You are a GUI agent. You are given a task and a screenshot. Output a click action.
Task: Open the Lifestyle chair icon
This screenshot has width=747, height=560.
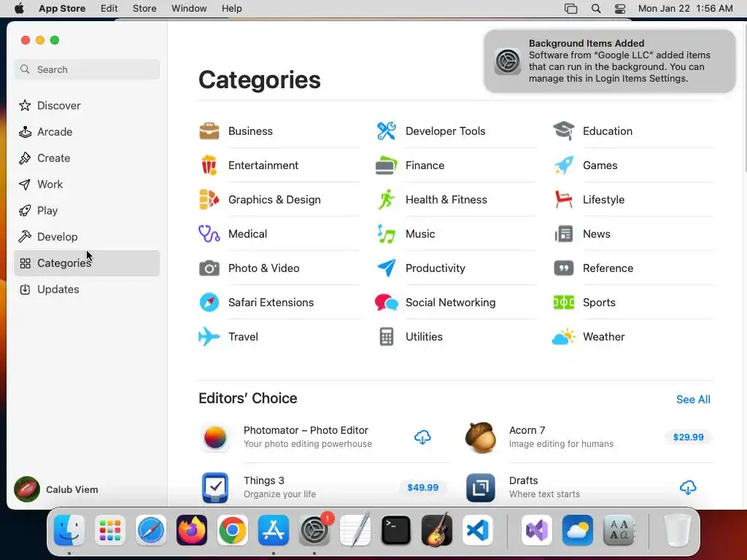564,200
